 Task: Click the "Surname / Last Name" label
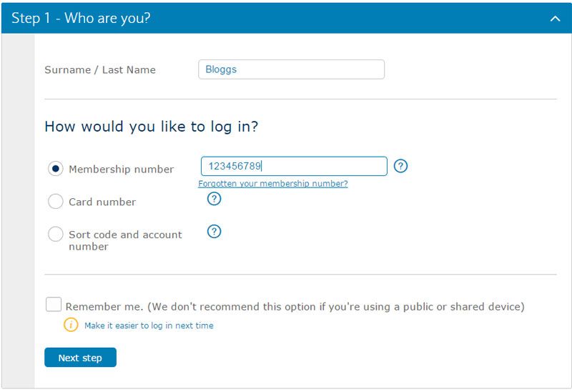click(x=100, y=70)
